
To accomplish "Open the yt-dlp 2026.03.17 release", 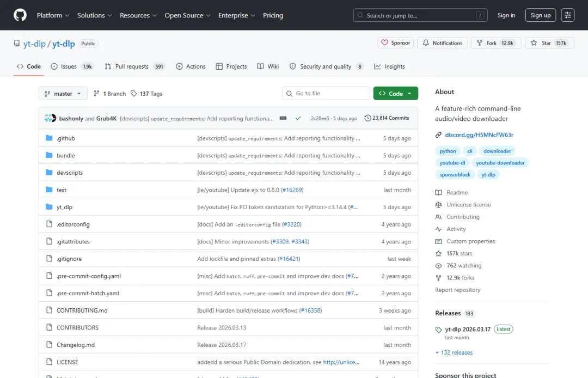I will pos(467,329).
